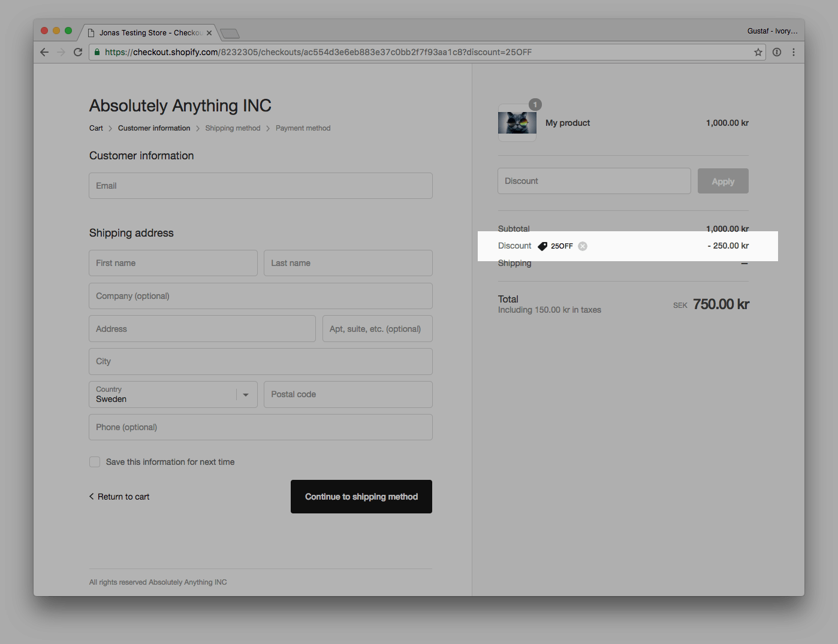The image size is (838, 644).
Task: Click the discount tag icon next to 25OFF
Action: [x=542, y=246]
